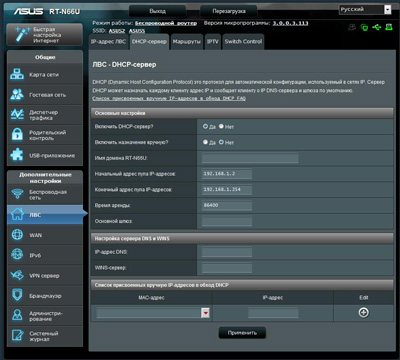400x360 pixels.
Task: Open the VPN сервер icon
Action: (x=17, y=275)
